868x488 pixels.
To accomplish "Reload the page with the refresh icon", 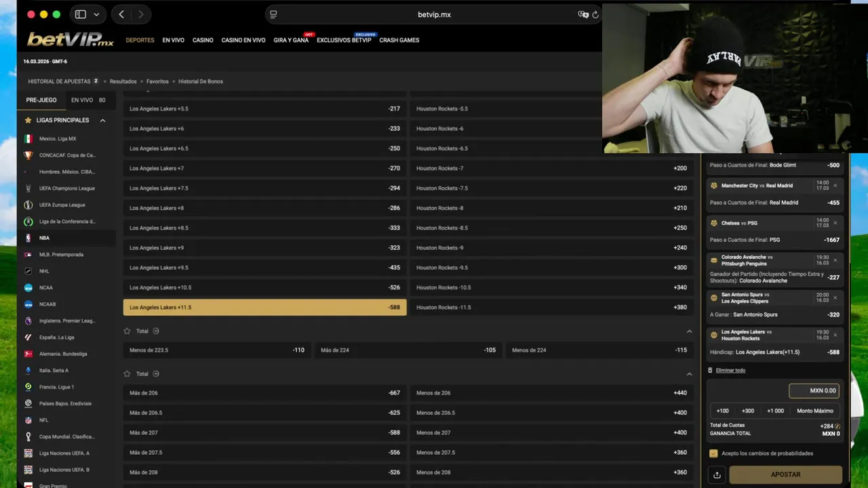I will tap(595, 14).
